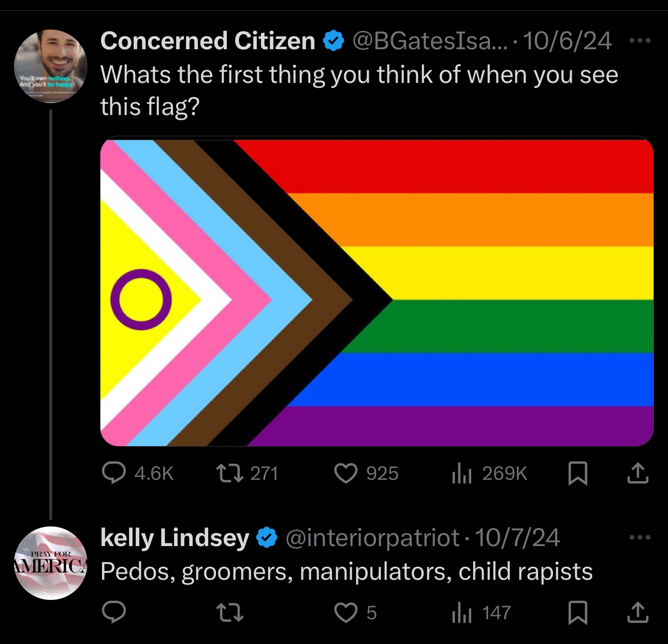Bookmark the flag post
The height and width of the screenshot is (644, 668).
click(578, 473)
